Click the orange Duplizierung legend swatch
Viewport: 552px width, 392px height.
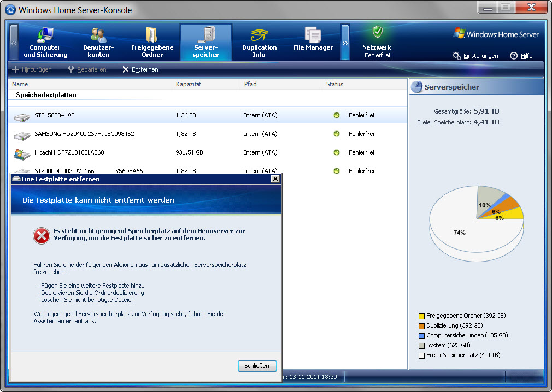(421, 326)
